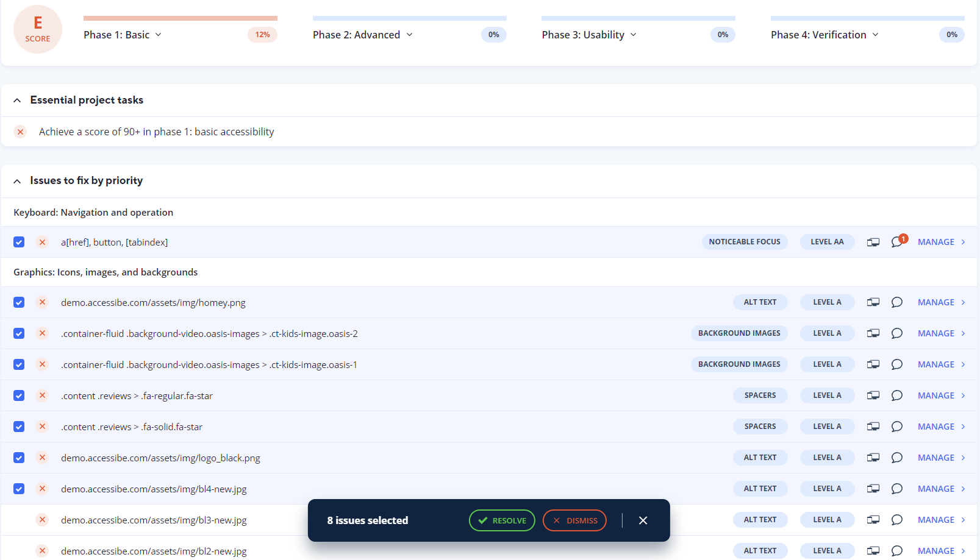
Task: Click the Phase 3: Usability progress bar
Action: (638, 18)
